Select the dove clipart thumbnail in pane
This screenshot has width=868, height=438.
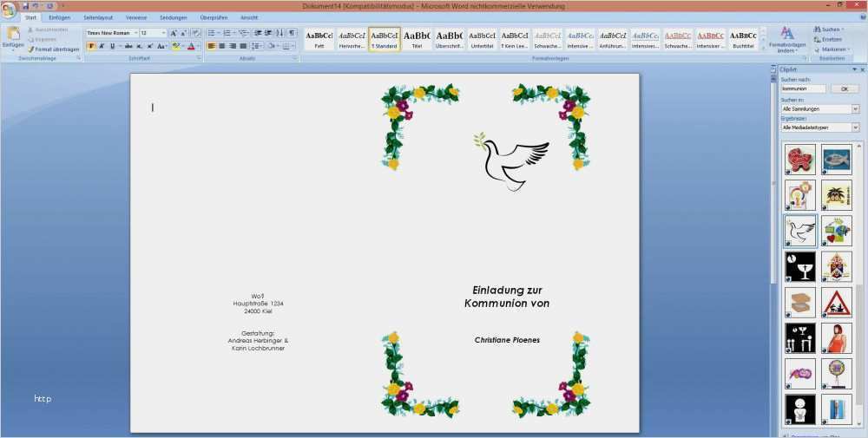800,231
